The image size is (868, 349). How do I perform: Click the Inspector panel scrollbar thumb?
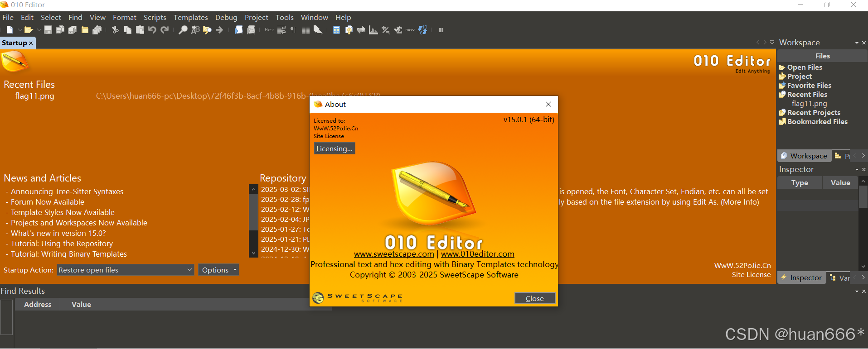point(863,197)
